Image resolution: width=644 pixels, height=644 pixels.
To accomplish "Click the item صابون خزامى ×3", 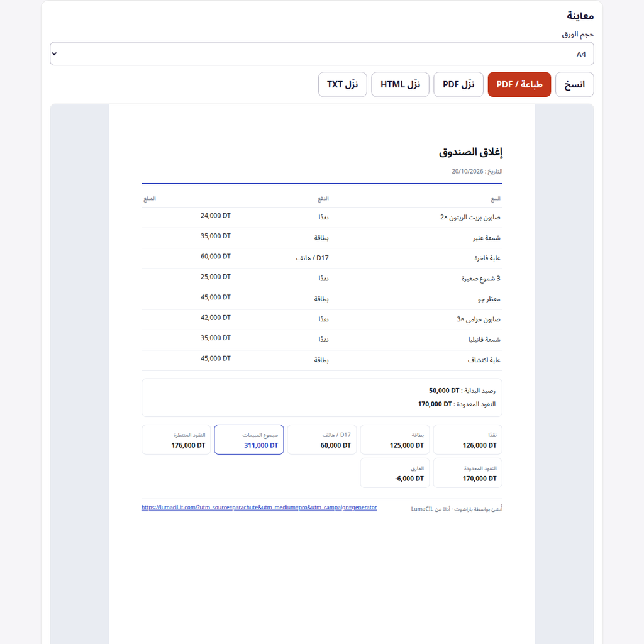I will tap(479, 319).
